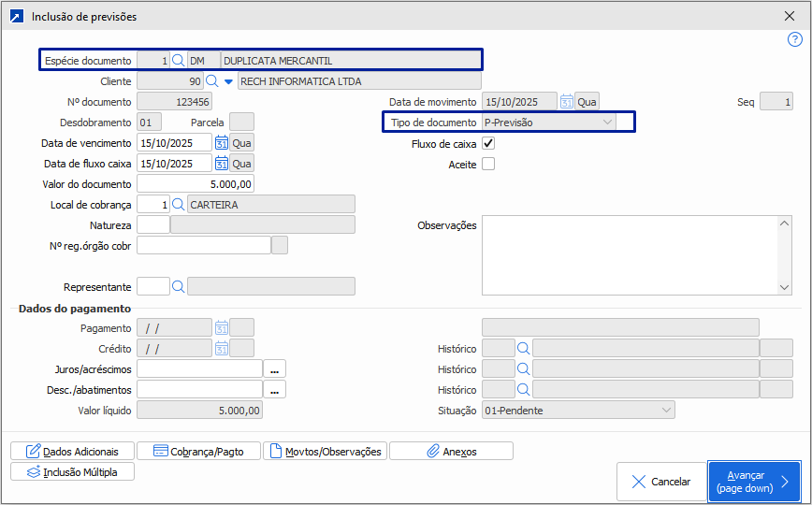
Task: Open calendar for Data de vencimento
Action: (x=222, y=143)
